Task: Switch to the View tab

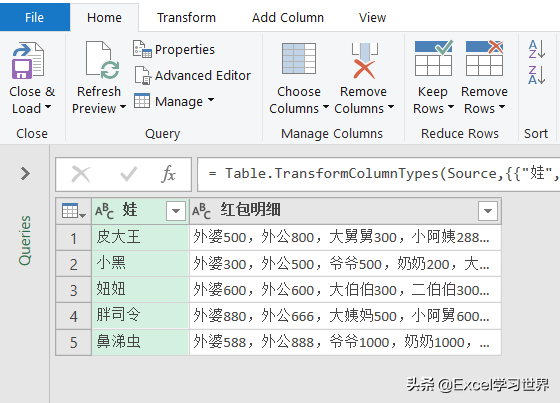Action: tap(372, 17)
